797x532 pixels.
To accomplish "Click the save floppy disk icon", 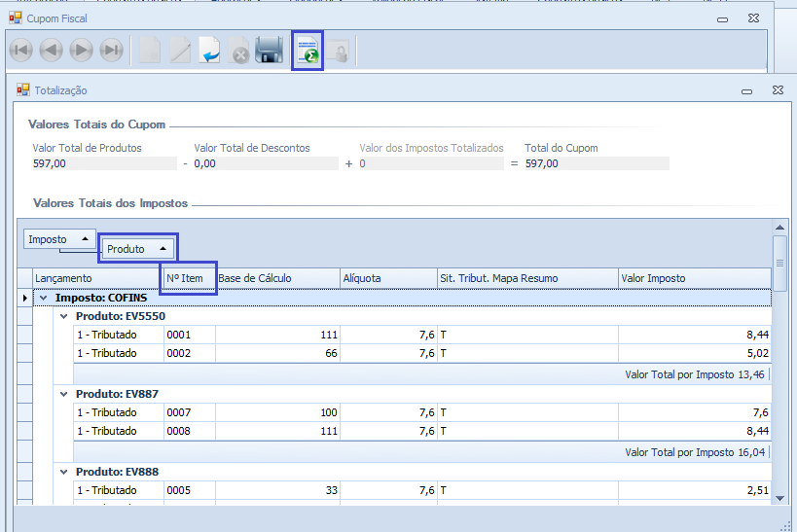I will [270, 51].
